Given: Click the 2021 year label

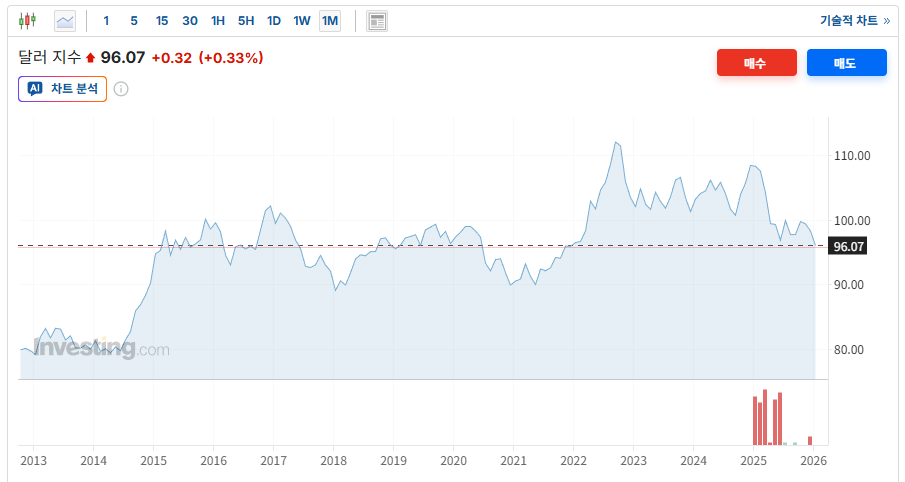Looking at the screenshot, I should coord(514,461).
